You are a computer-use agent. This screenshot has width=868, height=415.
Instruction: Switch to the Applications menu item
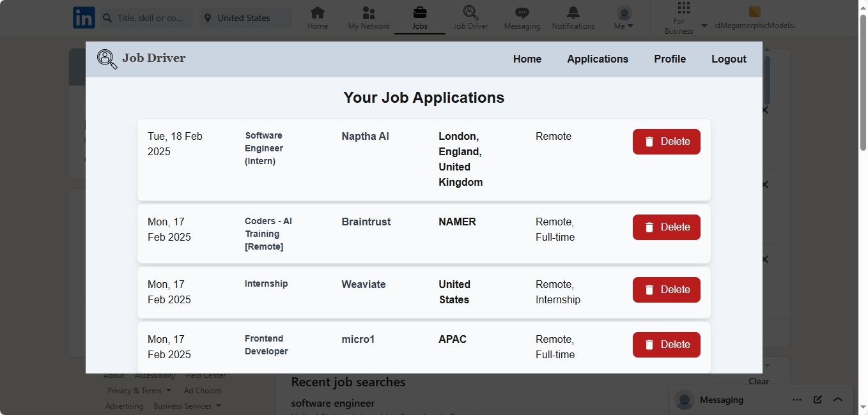598,59
